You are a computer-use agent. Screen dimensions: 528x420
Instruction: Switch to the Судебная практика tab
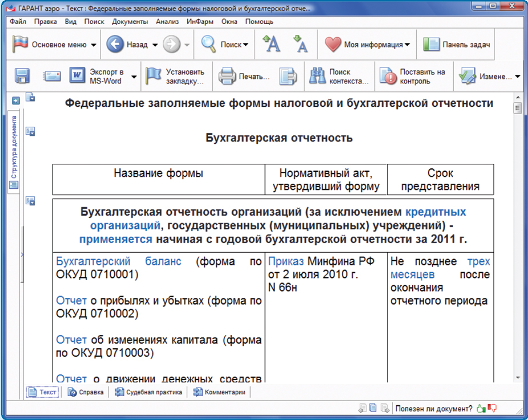(x=148, y=392)
